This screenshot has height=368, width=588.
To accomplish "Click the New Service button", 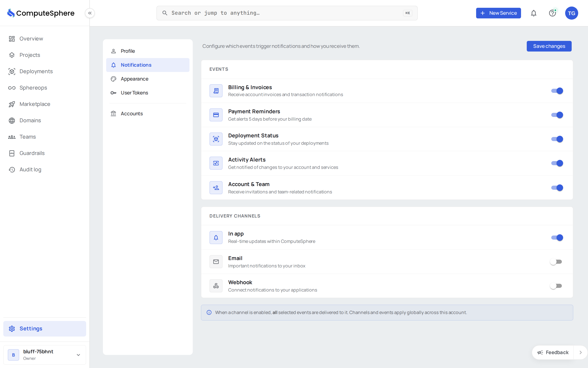I will (x=498, y=13).
